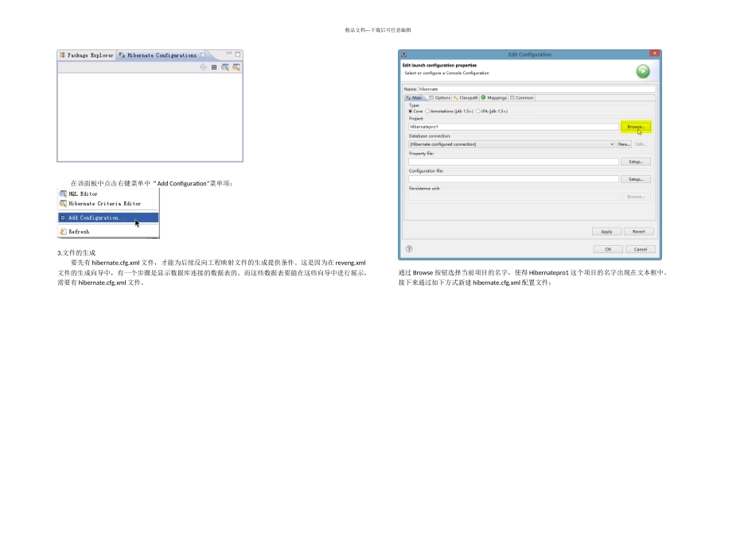Image resolution: width=756 pixels, height=535 pixels.
Task: Click the Revert button
Action: click(639, 232)
